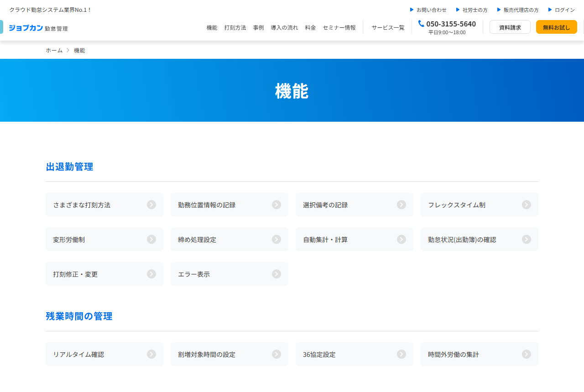Click the 無料お試し button
584x392 pixels.
pyautogui.click(x=557, y=27)
